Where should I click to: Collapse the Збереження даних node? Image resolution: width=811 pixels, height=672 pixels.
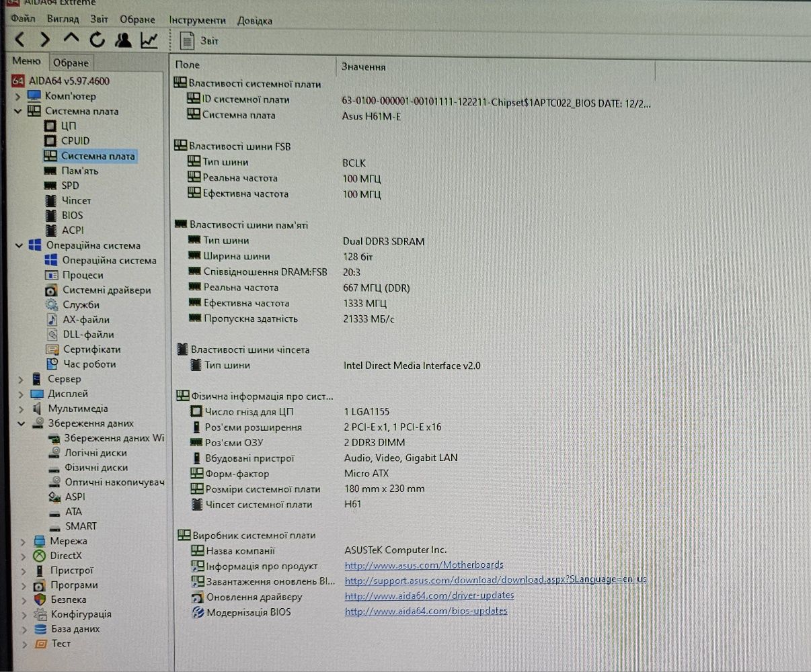coord(21,423)
